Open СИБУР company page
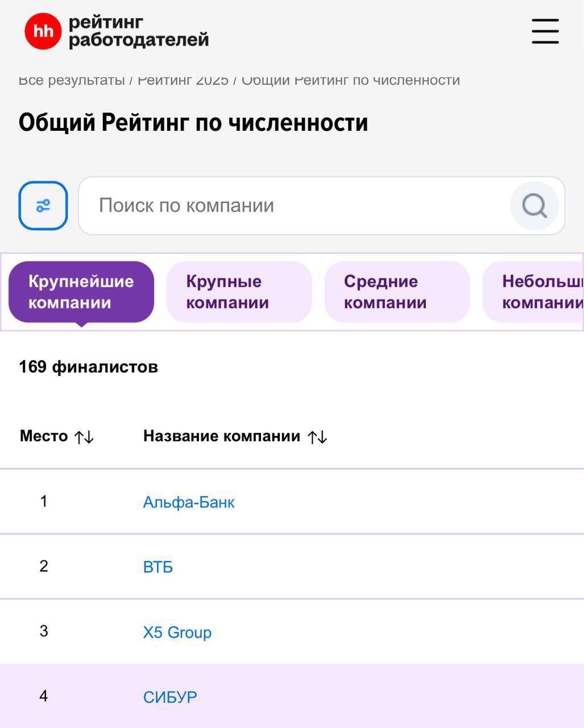The height and width of the screenshot is (728, 584). coord(169,696)
